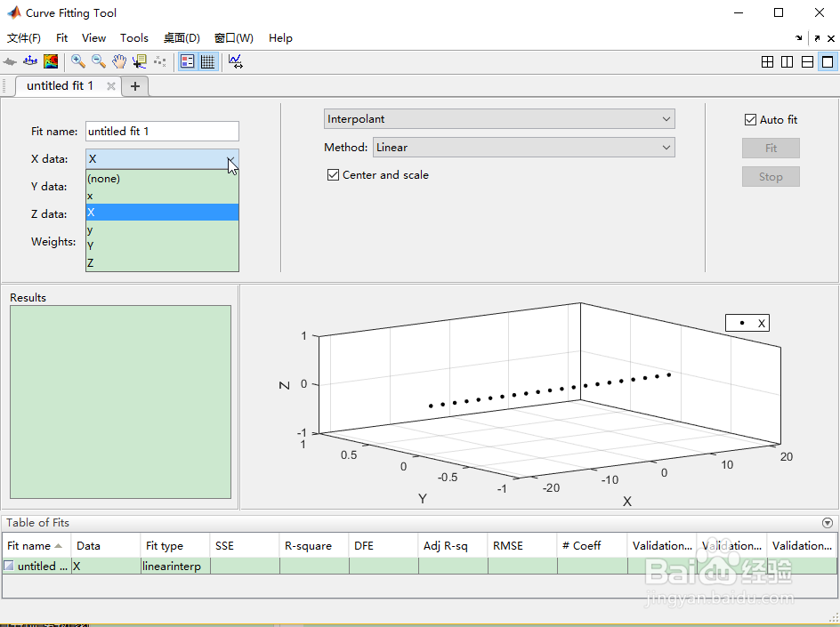Click the MATLAB logo in the title bar
Image resolution: width=840 pixels, height=627 pixels.
(13, 12)
